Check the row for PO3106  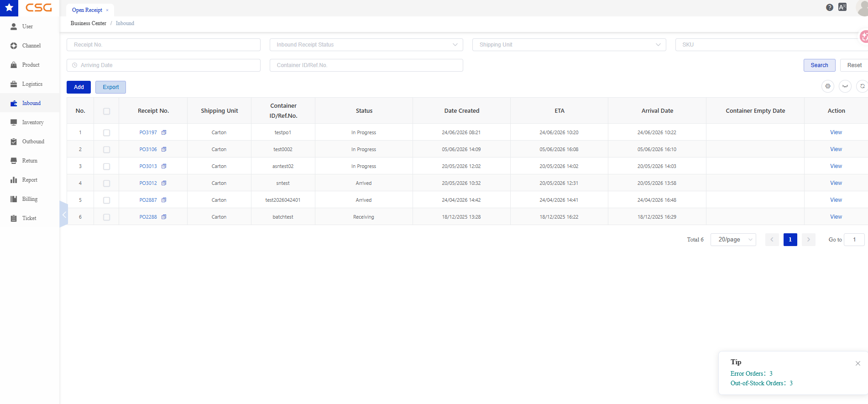[106, 149]
